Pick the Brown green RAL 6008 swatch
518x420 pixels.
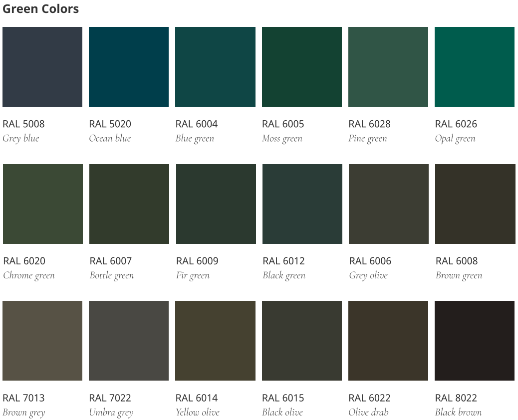click(475, 204)
